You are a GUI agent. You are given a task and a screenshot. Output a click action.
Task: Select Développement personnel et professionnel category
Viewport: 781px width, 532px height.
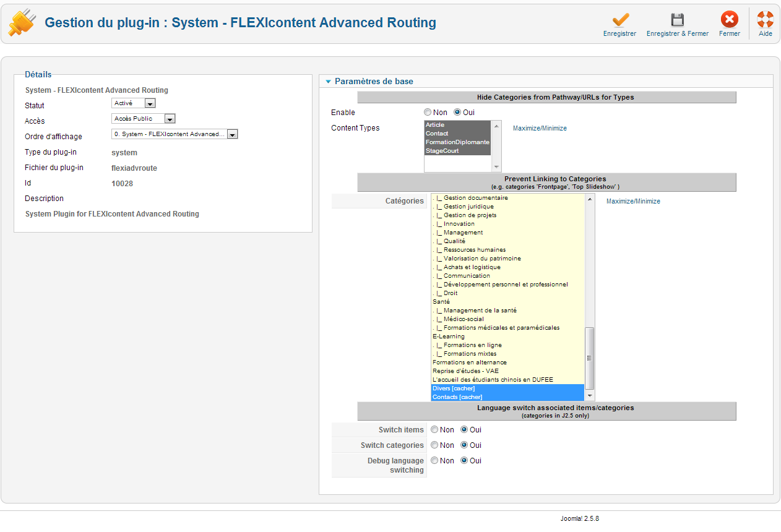click(507, 285)
